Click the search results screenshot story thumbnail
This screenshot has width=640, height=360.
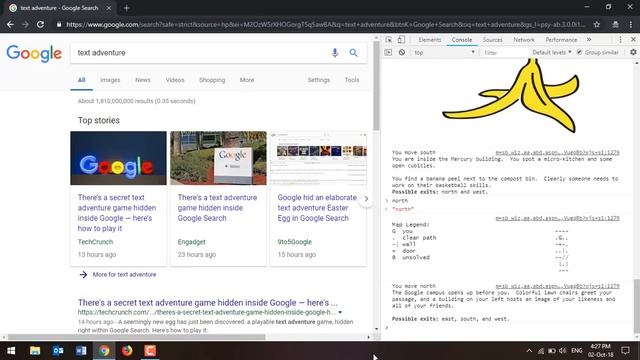point(318,158)
